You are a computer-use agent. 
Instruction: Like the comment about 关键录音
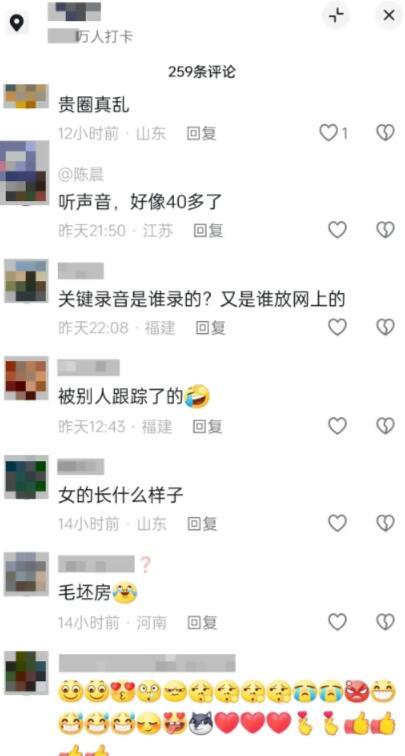click(338, 327)
